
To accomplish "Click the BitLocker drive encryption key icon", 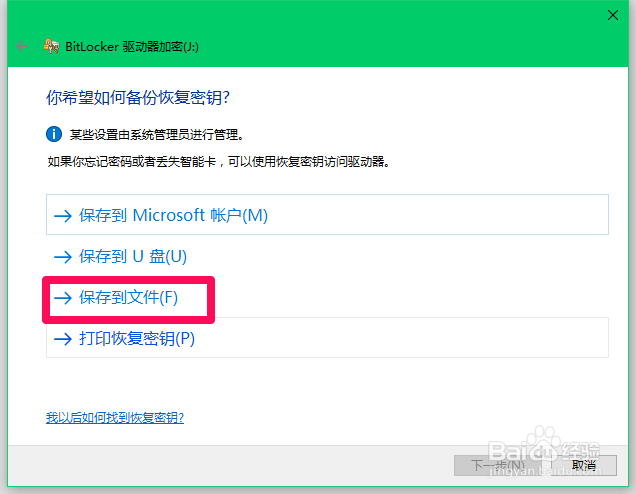I will pyautogui.click(x=52, y=46).
